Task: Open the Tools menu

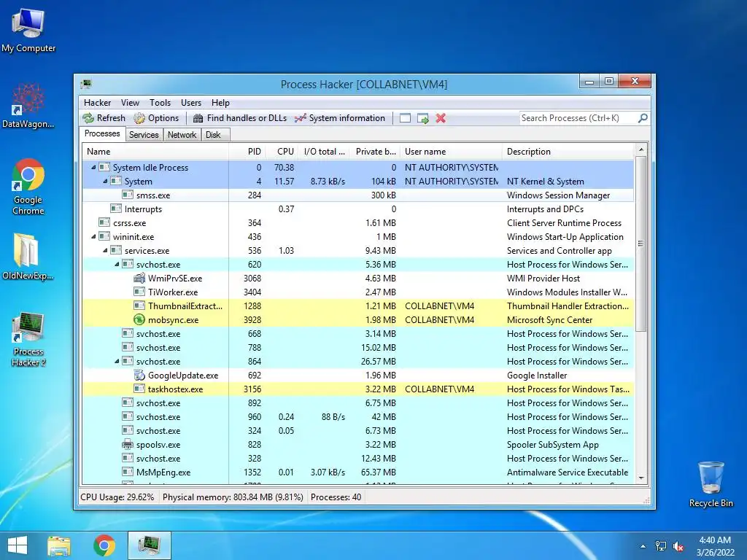Action: click(x=160, y=103)
